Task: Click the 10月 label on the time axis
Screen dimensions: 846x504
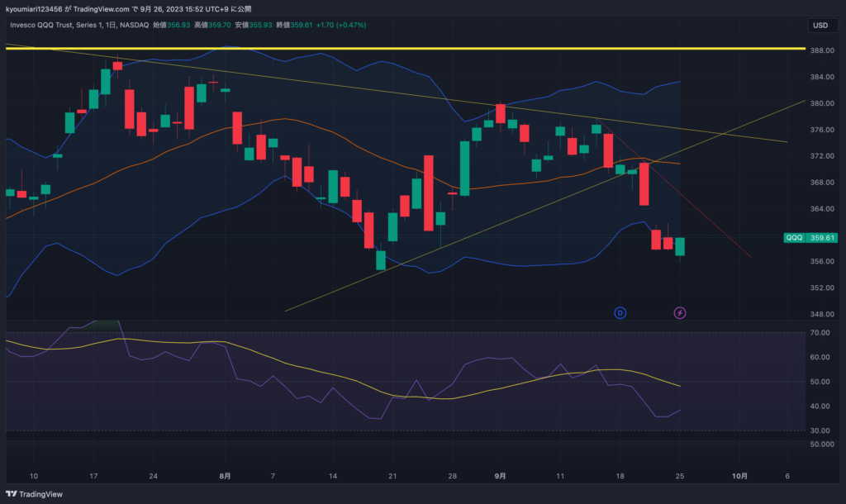Action: coord(739,476)
